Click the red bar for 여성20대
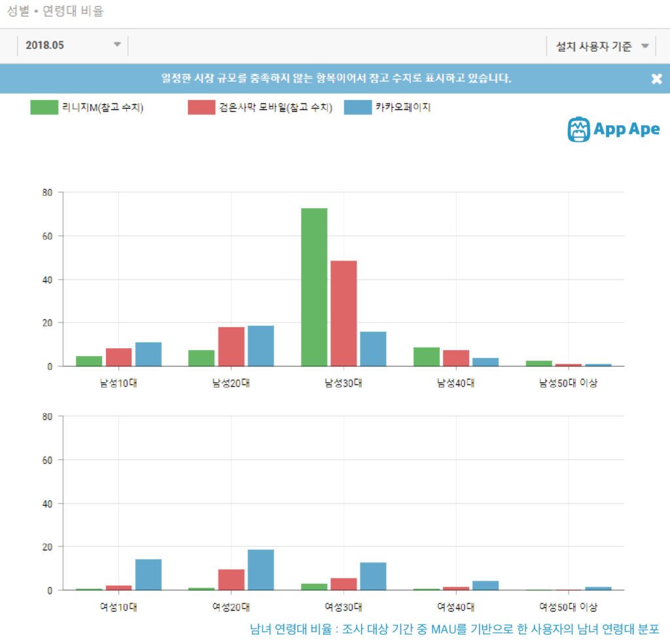This screenshot has width=670, height=644. 231,579
